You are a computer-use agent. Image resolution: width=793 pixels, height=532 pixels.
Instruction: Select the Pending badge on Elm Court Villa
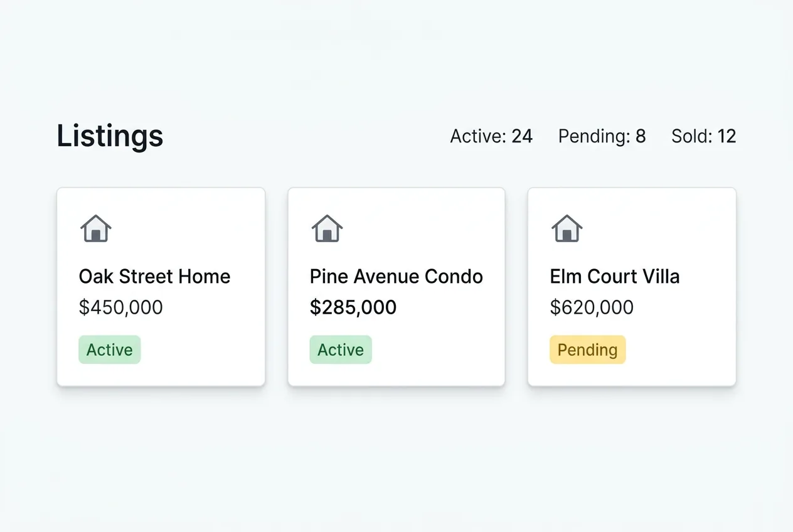[x=587, y=349]
